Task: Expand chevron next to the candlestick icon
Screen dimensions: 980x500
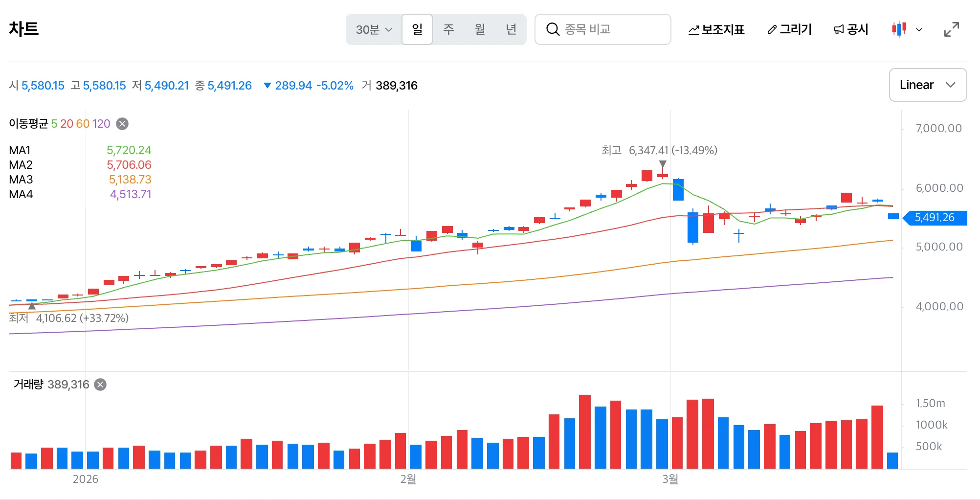Action: point(919,30)
